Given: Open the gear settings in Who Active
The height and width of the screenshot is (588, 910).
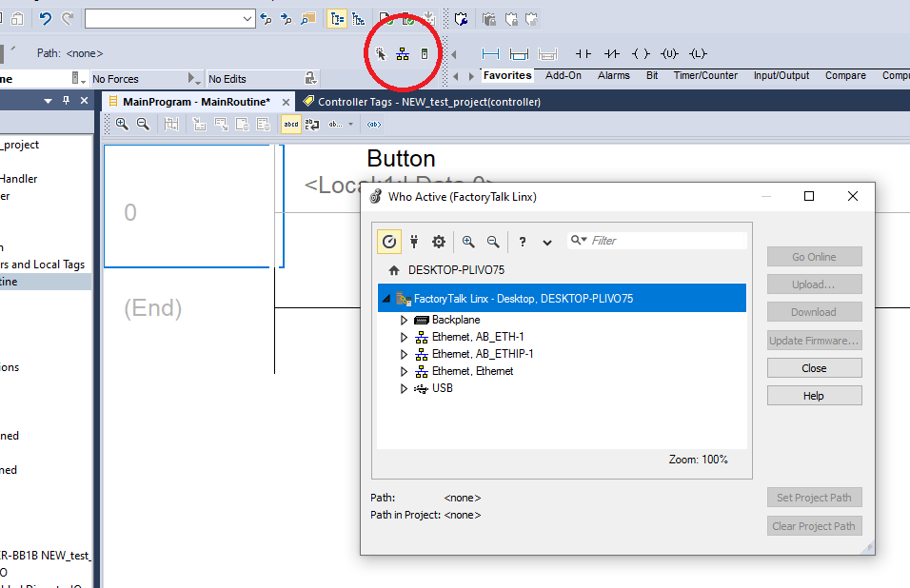Looking at the screenshot, I should pos(439,242).
